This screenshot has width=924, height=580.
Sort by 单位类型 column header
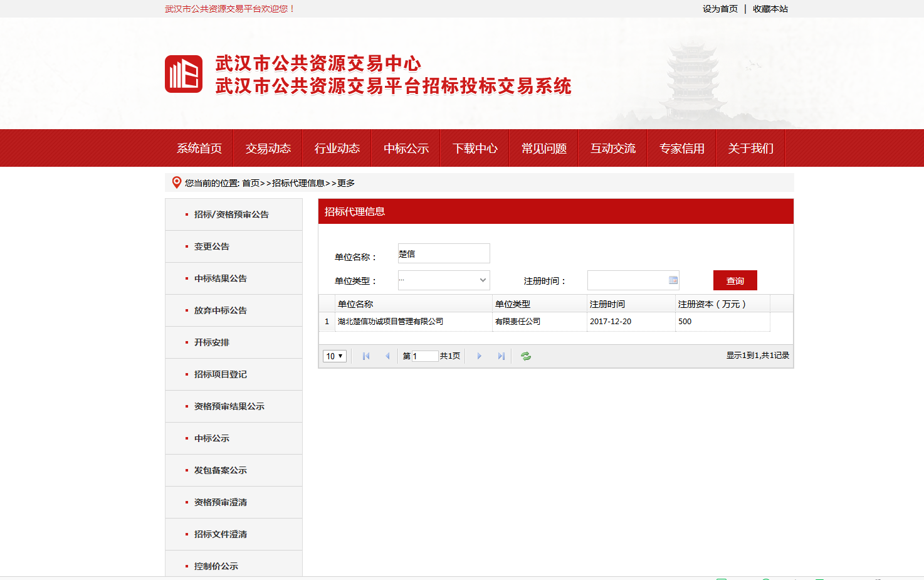tap(540, 303)
